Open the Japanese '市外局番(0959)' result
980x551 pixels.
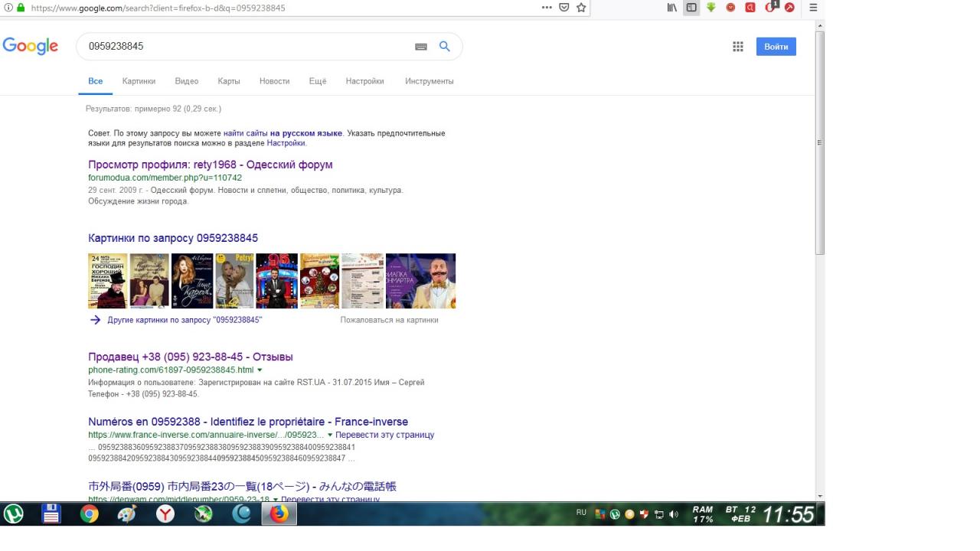coord(242,487)
